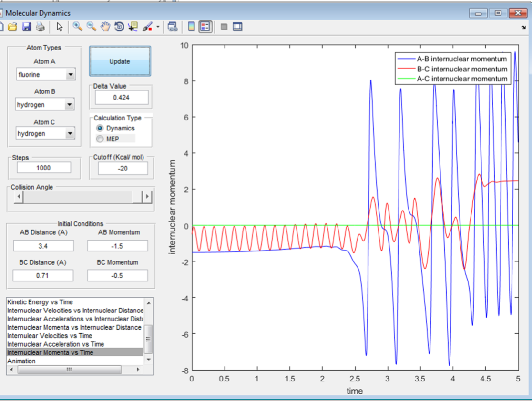The image size is (532, 401).
Task: Click the Collision Angle slider right arrow
Action: click(x=147, y=197)
